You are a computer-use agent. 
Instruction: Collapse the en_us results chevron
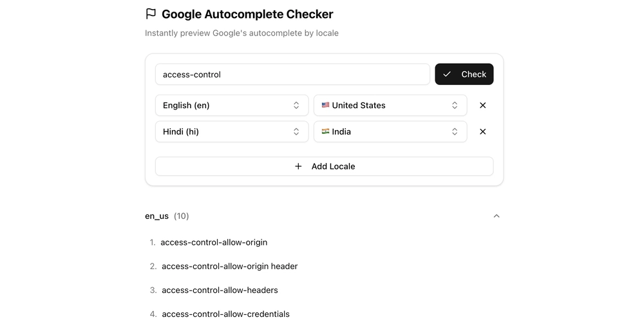click(496, 216)
